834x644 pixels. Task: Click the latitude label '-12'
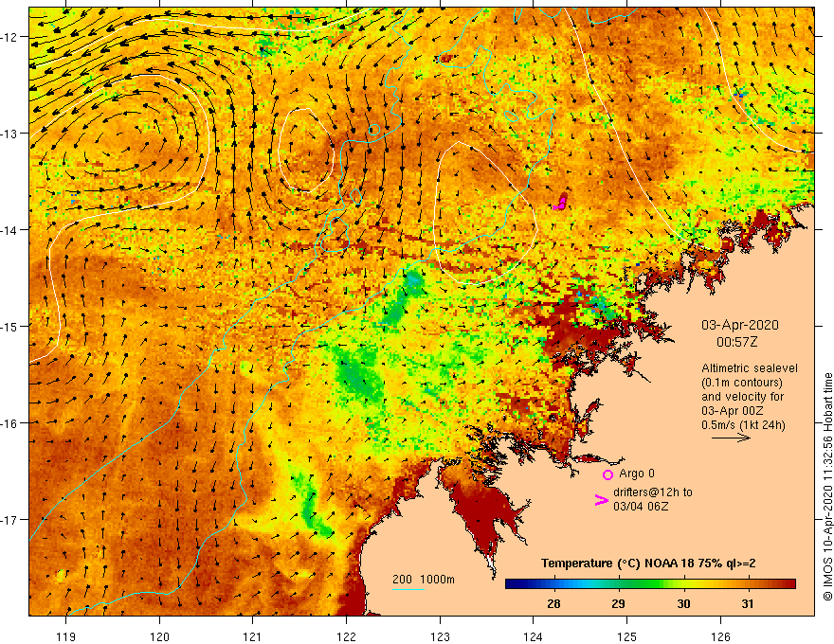click(9, 37)
